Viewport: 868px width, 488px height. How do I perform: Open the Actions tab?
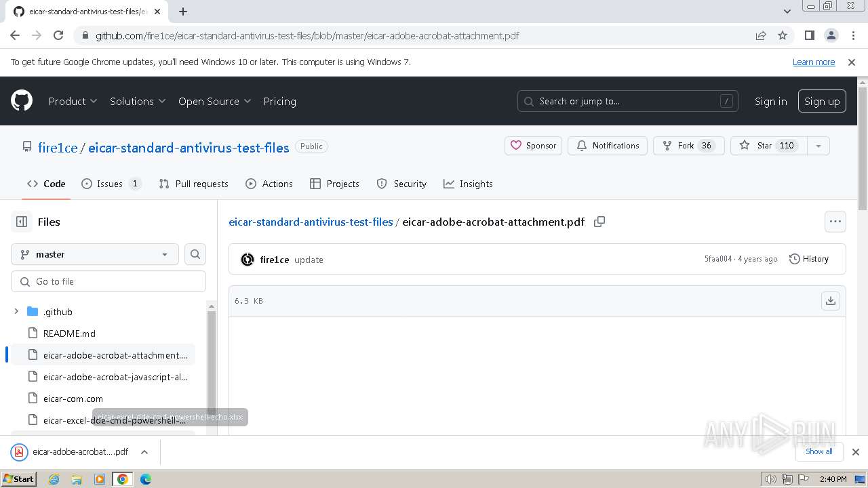click(269, 184)
